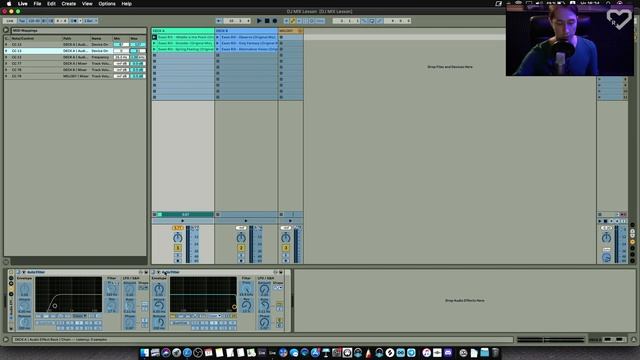Click master track pan knob

pos(607,238)
